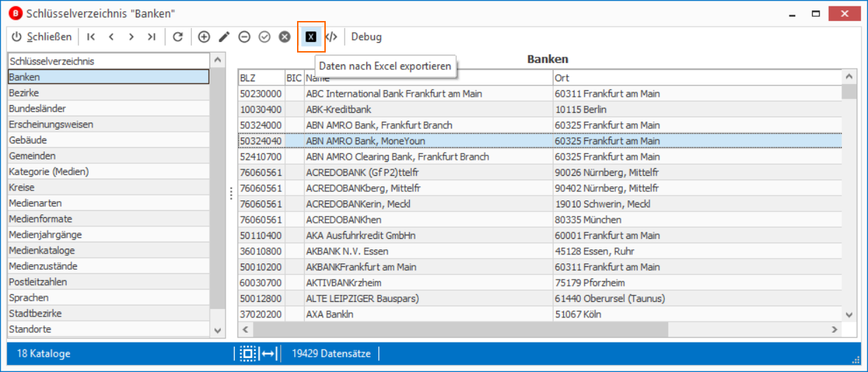Select ABN AMRO Bank, MoneYoun row
This screenshot has height=372, width=868.
pyautogui.click(x=539, y=141)
